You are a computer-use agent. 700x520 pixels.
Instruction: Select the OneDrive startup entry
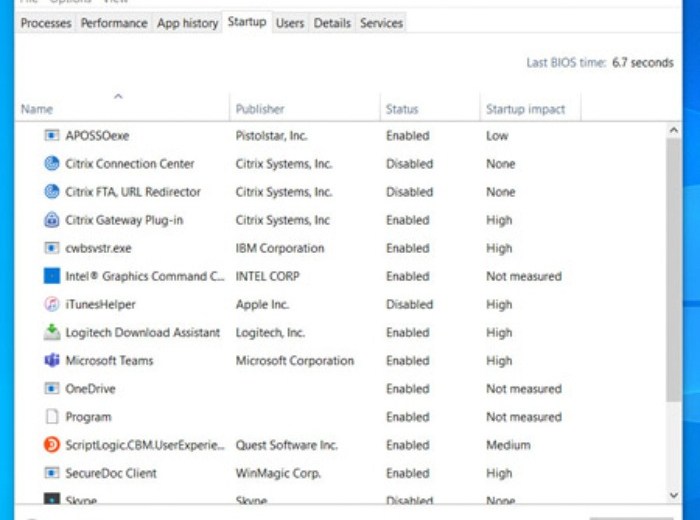click(x=90, y=389)
